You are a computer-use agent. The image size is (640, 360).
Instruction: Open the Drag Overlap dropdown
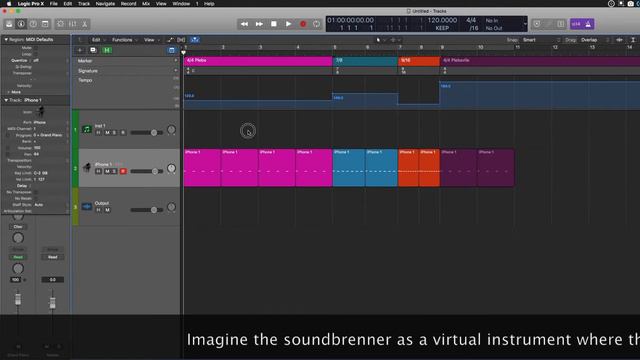(596, 40)
